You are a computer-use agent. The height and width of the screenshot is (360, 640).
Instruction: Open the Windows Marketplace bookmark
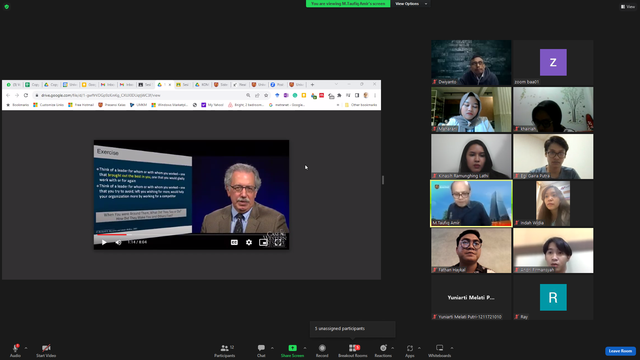169,105
